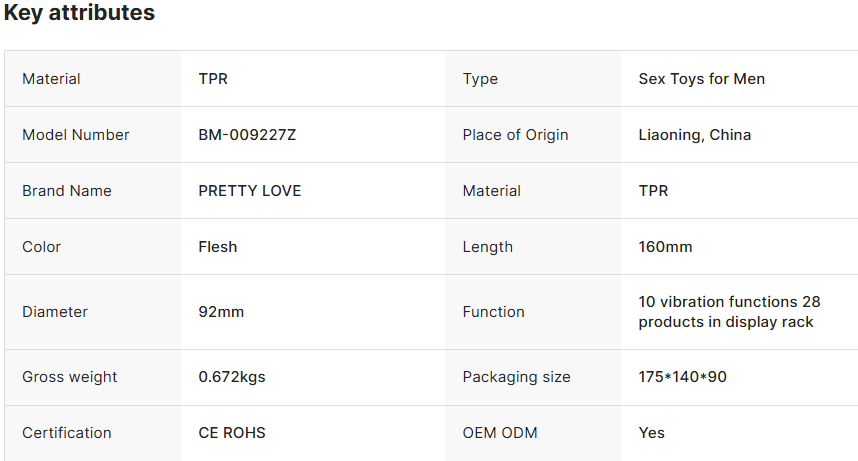The height and width of the screenshot is (461, 858).
Task: Select the Place of Origin label
Action: coord(515,135)
